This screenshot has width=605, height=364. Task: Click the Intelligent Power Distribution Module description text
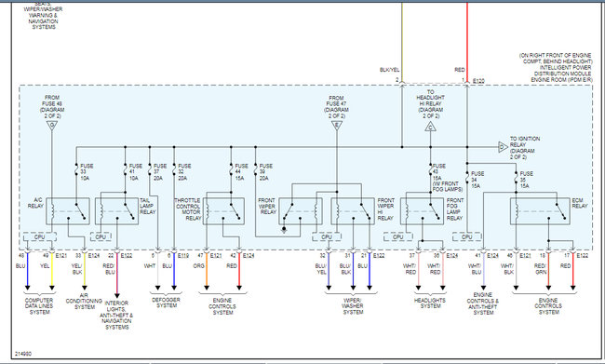556,68
